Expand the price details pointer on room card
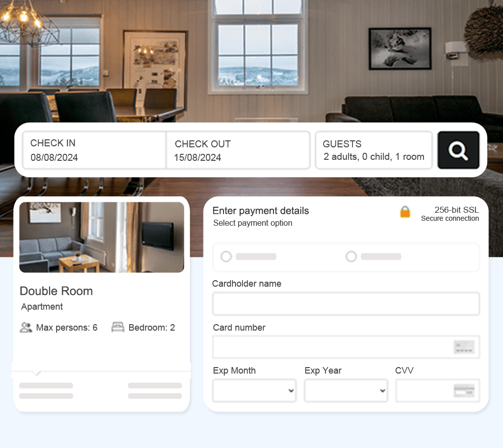 [x=37, y=373]
